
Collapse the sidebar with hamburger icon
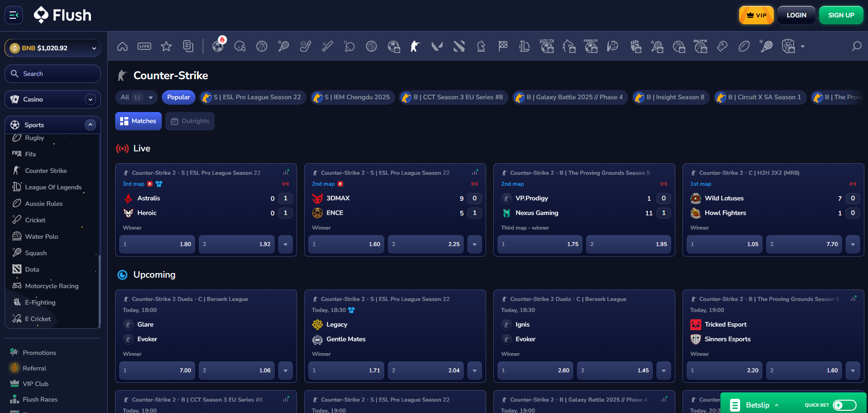tap(14, 15)
